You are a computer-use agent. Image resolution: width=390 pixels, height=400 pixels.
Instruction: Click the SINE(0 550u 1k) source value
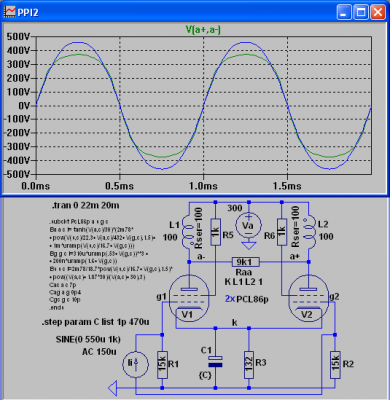(88, 339)
